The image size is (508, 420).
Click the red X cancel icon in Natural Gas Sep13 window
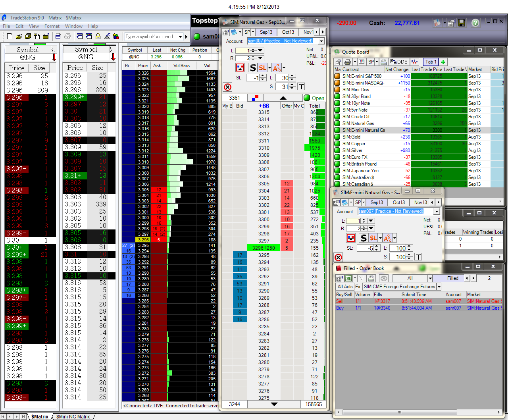click(x=227, y=87)
